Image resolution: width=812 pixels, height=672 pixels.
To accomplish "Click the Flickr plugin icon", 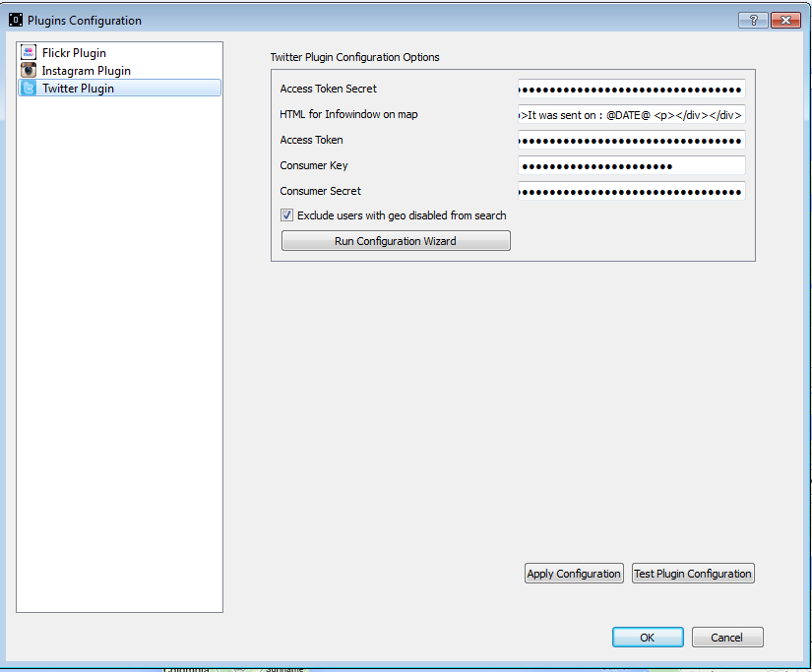I will 29,52.
